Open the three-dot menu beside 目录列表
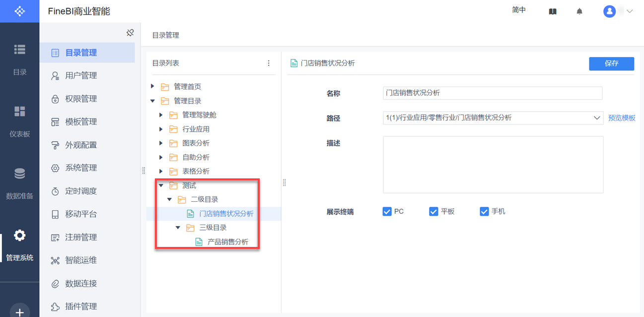 (269, 63)
